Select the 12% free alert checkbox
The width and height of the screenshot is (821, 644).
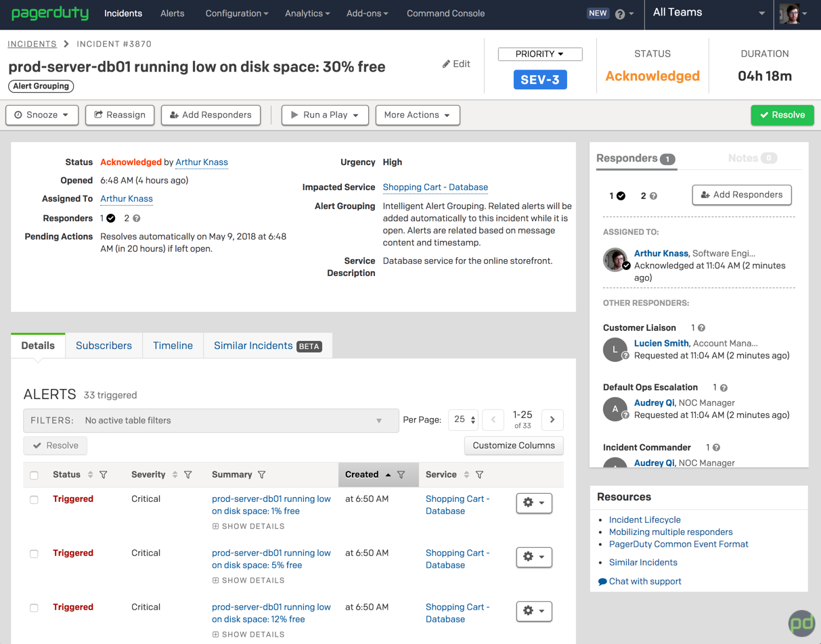[x=35, y=608]
